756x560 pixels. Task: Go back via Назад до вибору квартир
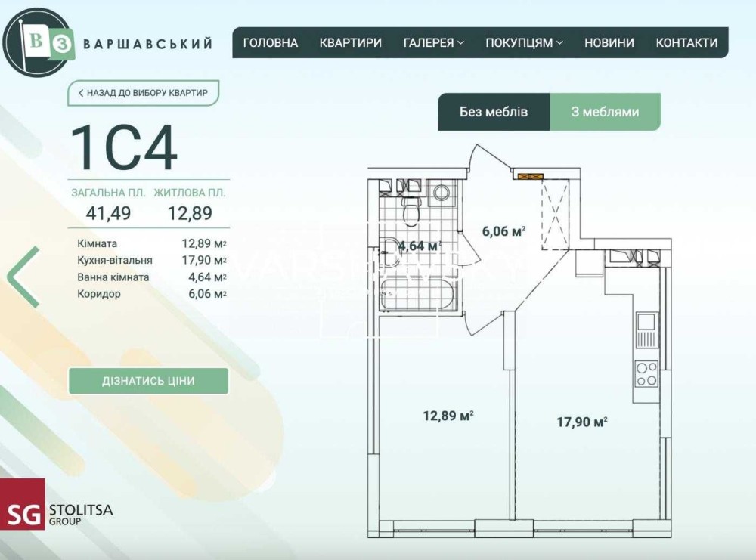(144, 93)
